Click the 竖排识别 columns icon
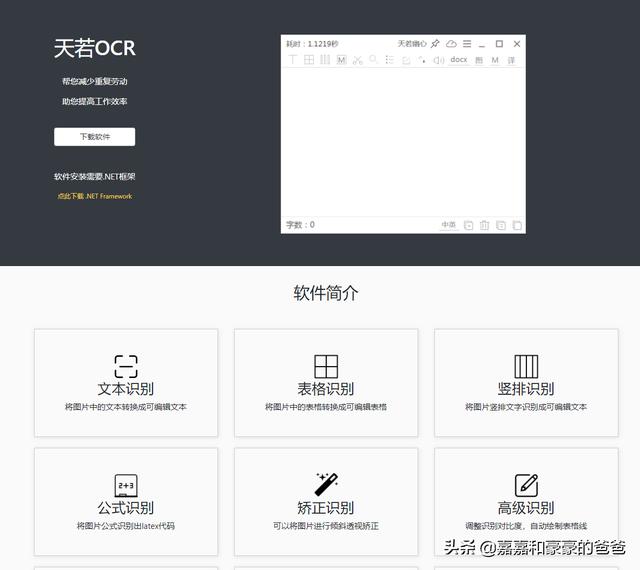640x570 pixels. click(x=526, y=366)
